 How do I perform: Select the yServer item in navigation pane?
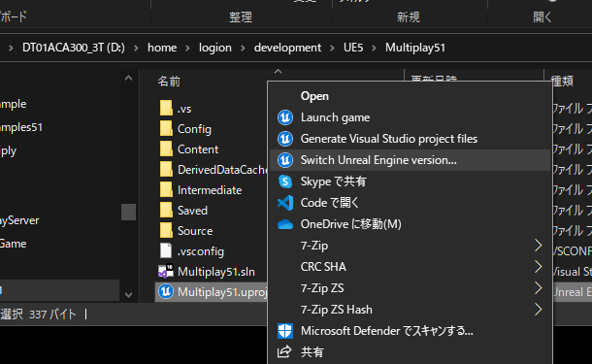pos(19,220)
